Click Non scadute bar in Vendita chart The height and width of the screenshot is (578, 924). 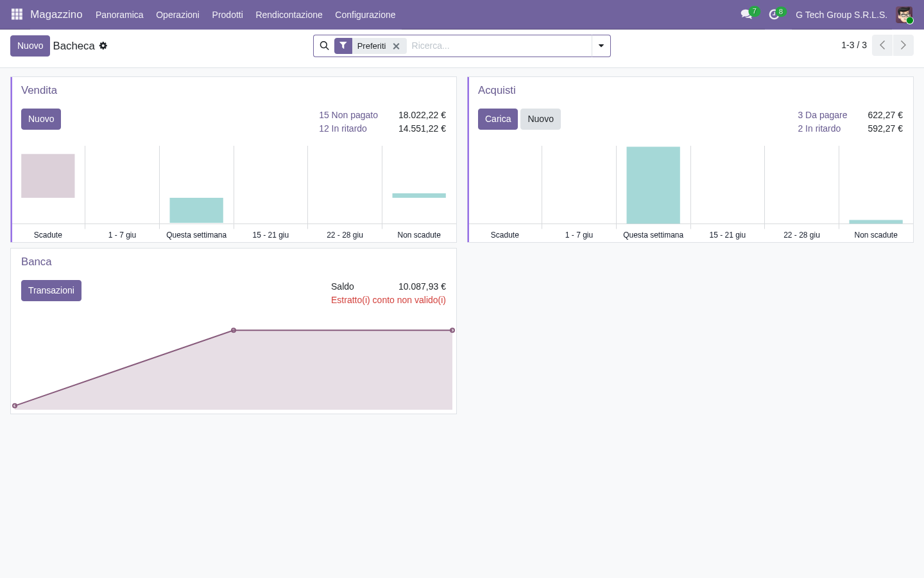[419, 195]
